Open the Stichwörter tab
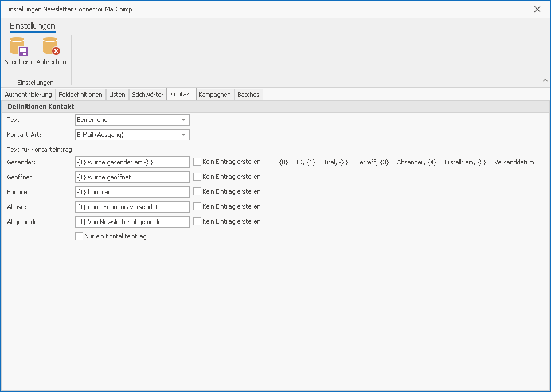 click(x=147, y=95)
